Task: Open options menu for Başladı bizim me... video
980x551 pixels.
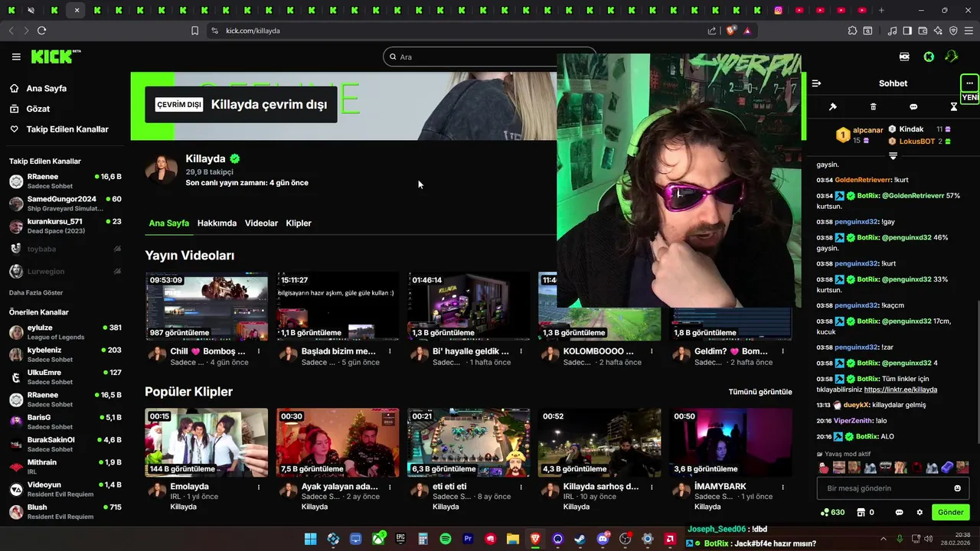Action: coord(389,351)
